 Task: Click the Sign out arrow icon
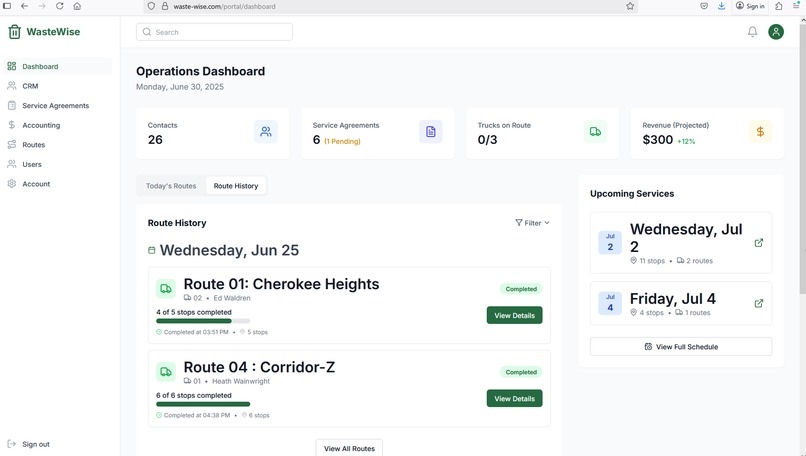point(11,444)
